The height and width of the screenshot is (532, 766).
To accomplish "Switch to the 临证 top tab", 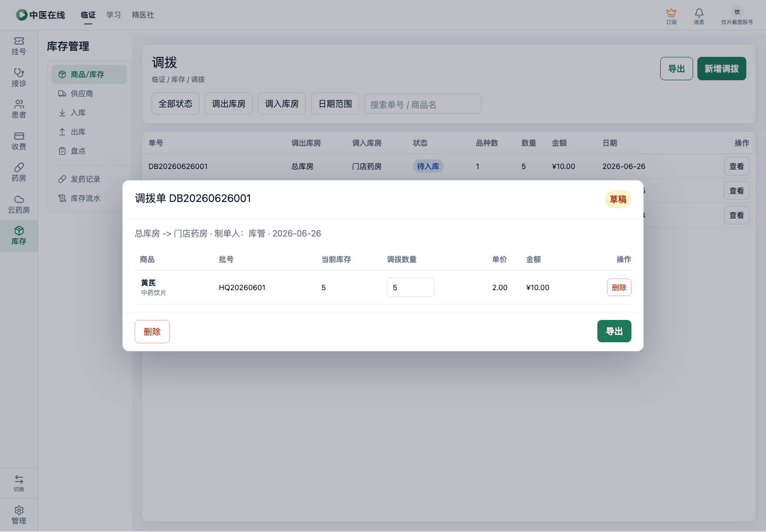I will click(88, 15).
